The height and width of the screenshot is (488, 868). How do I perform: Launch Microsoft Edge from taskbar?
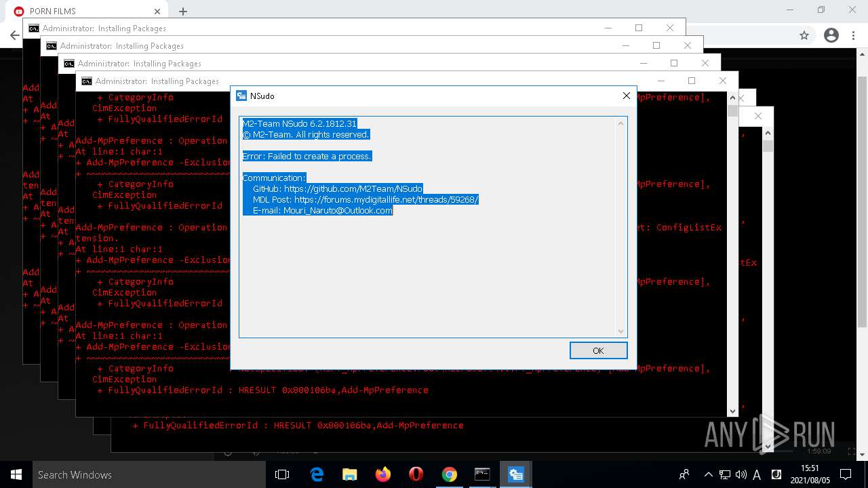[x=317, y=474]
